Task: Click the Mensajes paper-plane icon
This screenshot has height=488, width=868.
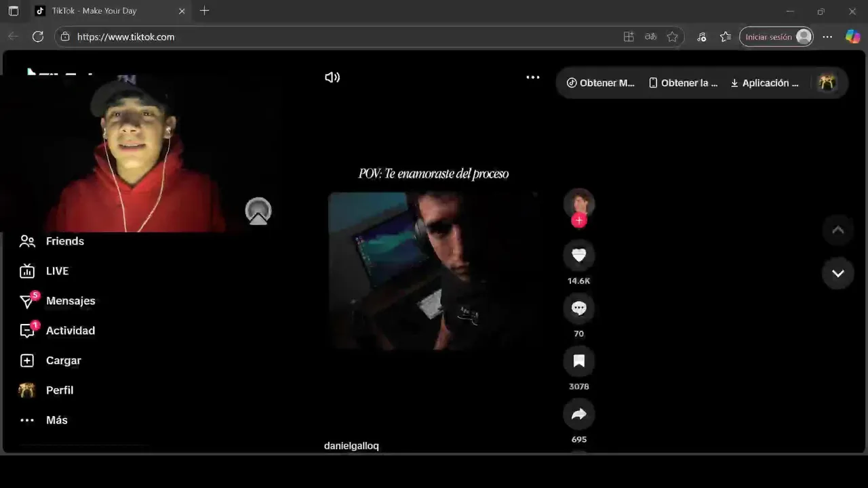Action: tap(27, 302)
